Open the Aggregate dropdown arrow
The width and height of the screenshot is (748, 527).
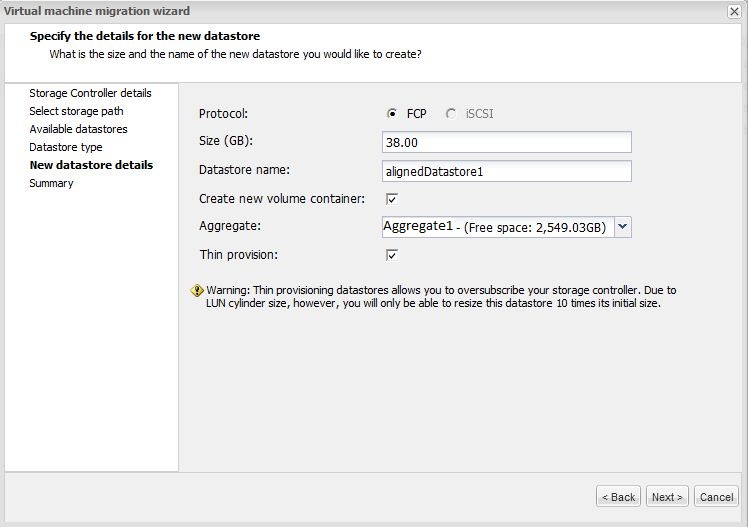click(x=622, y=227)
